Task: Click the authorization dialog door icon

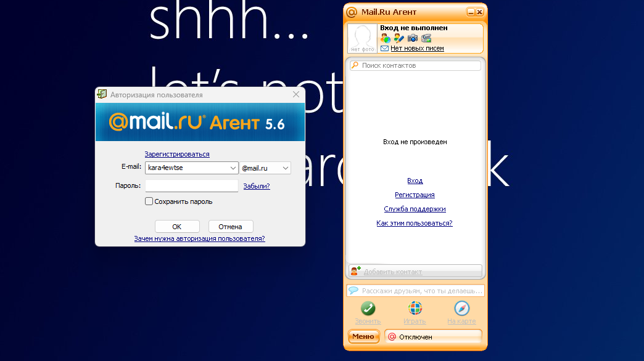Action: (x=102, y=94)
